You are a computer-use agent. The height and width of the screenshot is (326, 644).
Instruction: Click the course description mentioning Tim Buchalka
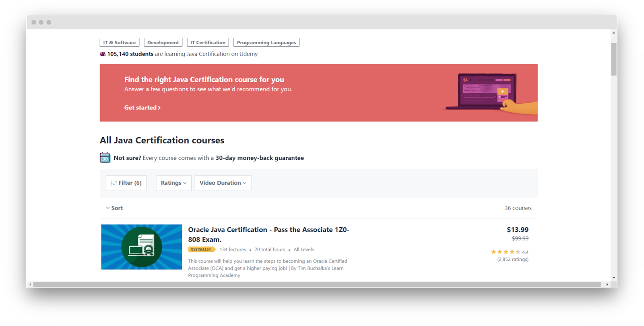(x=268, y=268)
